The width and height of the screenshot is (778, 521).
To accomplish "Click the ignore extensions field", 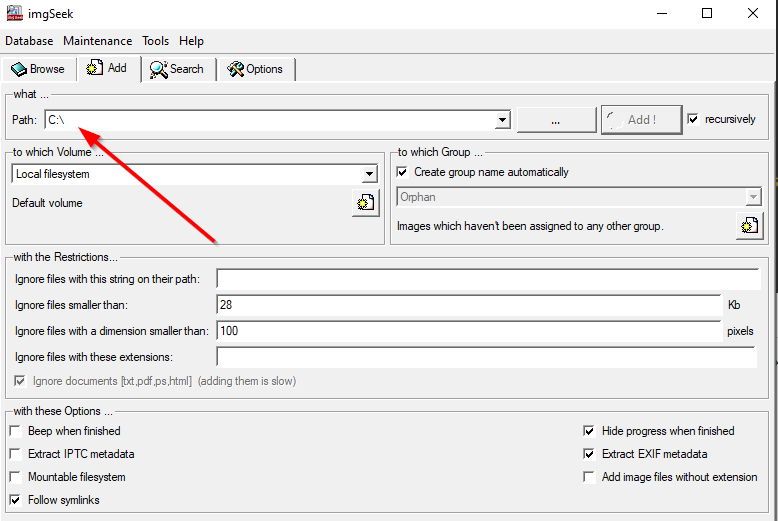I will pos(486,357).
